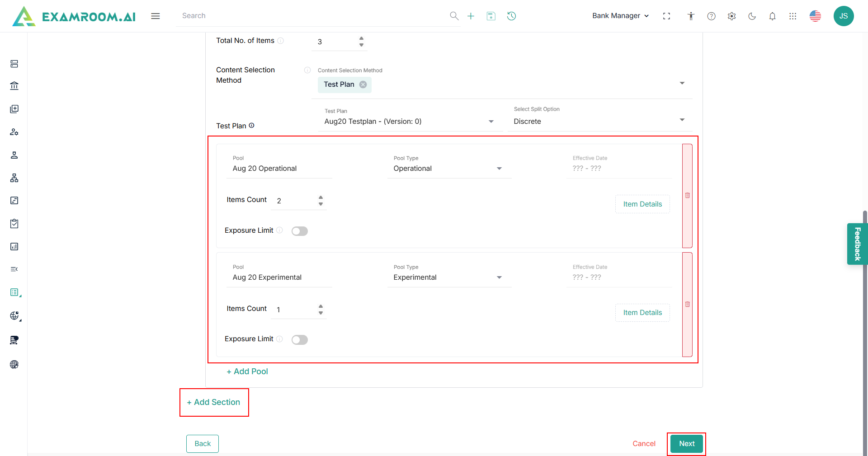Toggle the hamburger navigation menu
This screenshot has width=868, height=456.
[x=156, y=16]
